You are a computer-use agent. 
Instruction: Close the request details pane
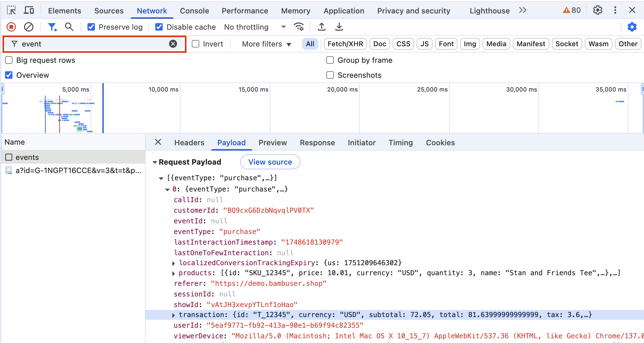(x=158, y=142)
